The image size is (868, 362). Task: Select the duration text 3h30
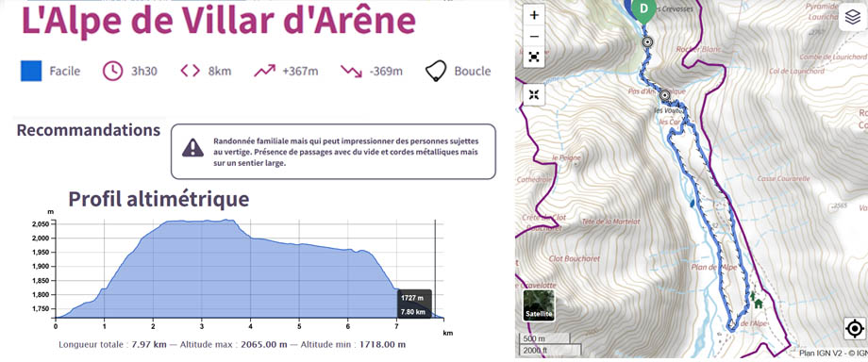[144, 72]
